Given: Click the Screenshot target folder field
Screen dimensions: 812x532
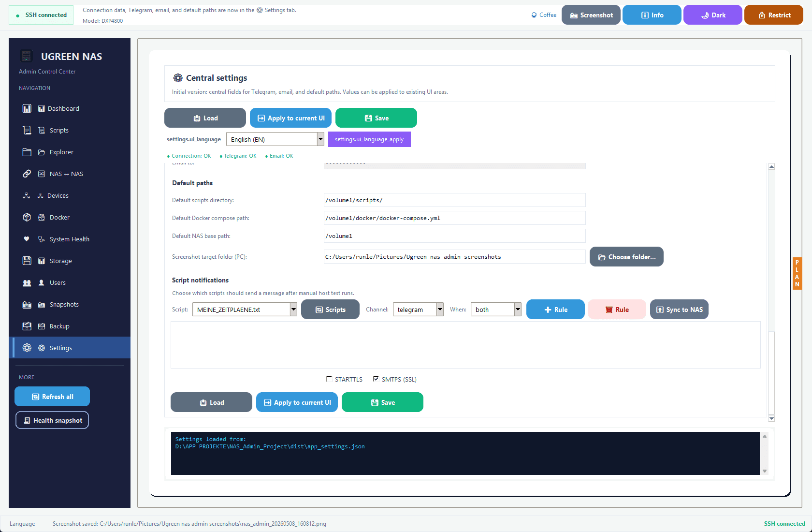Looking at the screenshot, I should (455, 257).
